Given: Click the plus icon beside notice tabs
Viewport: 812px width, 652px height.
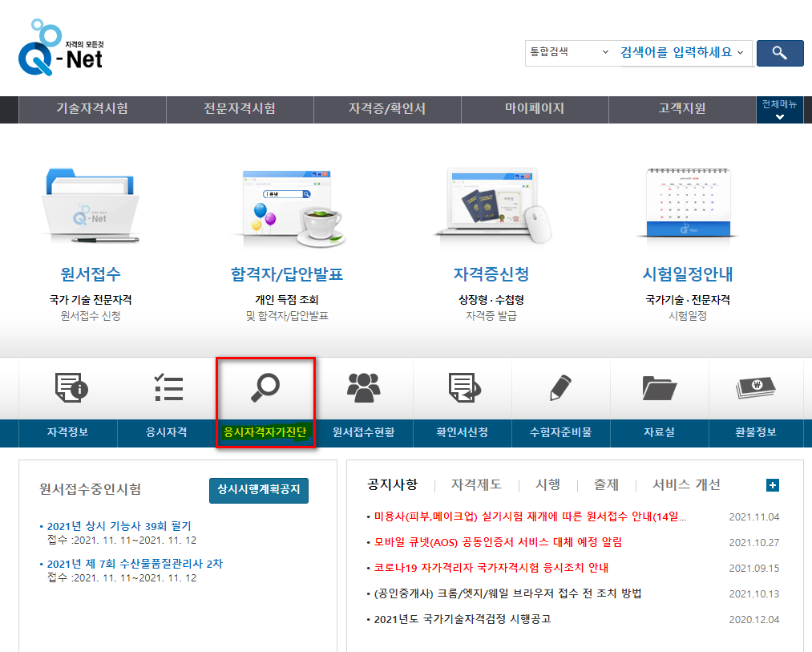Looking at the screenshot, I should tap(772, 485).
